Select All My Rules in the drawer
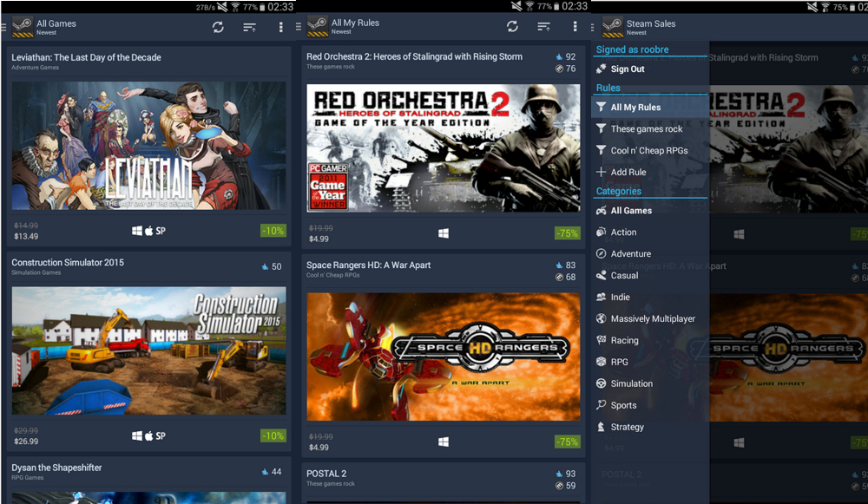 [635, 108]
